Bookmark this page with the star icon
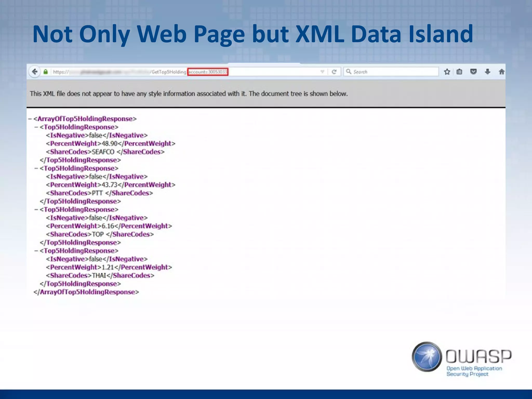Viewport: 532px width, 399px height. [x=447, y=72]
